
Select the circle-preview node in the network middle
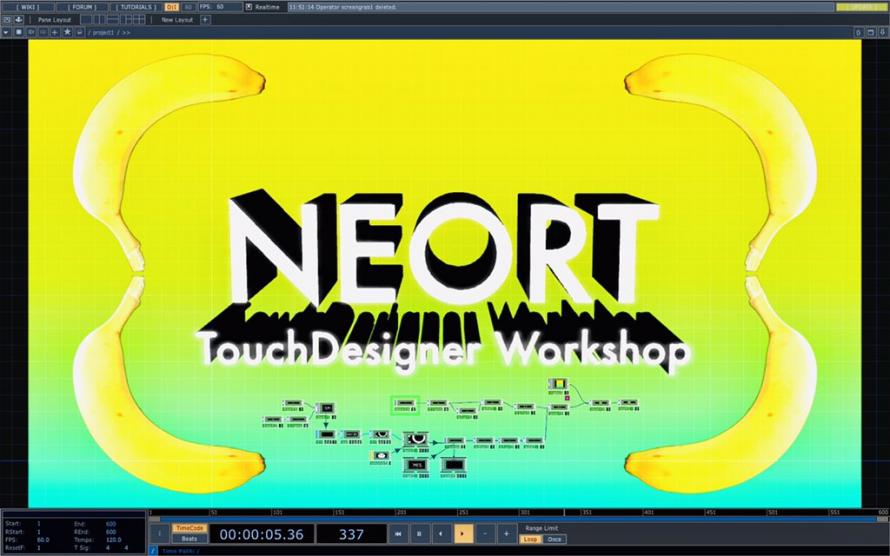pyautogui.click(x=416, y=441)
